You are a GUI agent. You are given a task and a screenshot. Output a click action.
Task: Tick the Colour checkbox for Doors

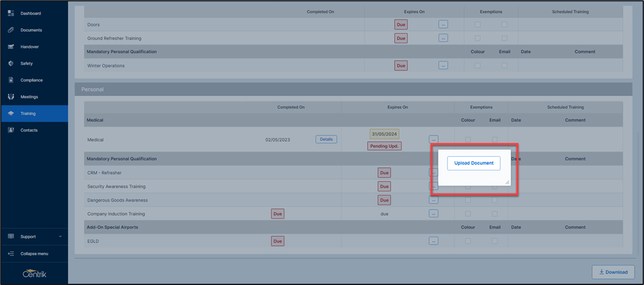pyautogui.click(x=477, y=24)
